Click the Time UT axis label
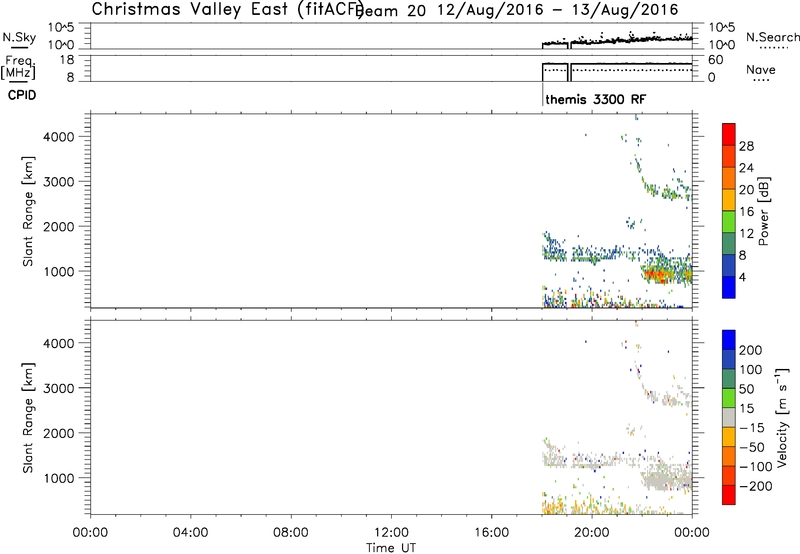 (391, 548)
